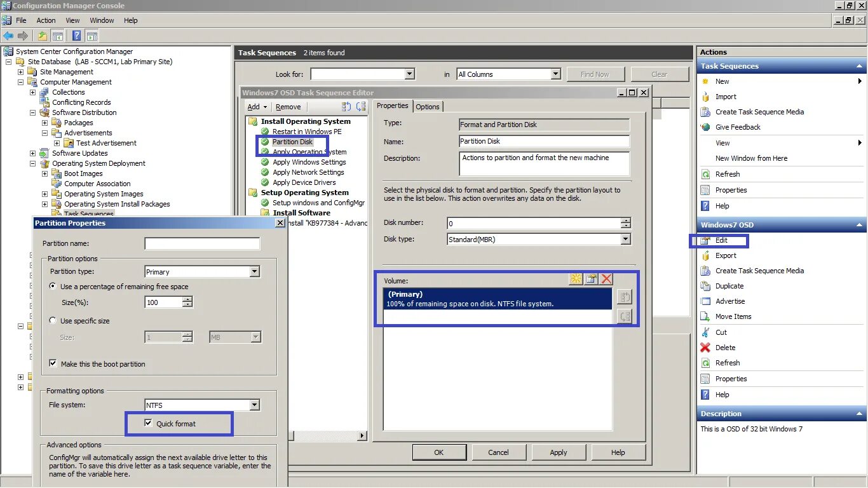868x488 pixels.
Task: Click the Apply button in sequence editor
Action: [559, 452]
